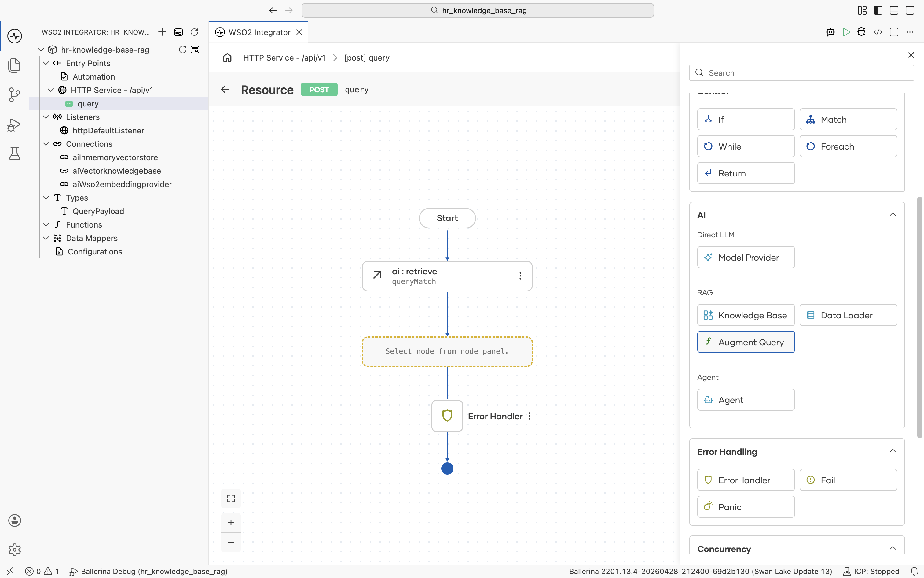Add a Match control node
The width and height of the screenshot is (924, 578).
click(848, 119)
